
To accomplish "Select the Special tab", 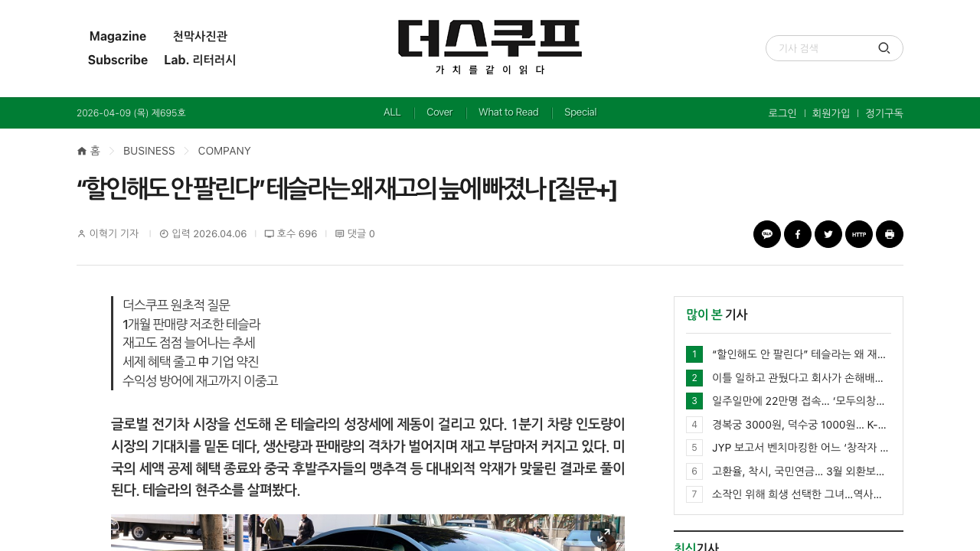I will 580,112.
